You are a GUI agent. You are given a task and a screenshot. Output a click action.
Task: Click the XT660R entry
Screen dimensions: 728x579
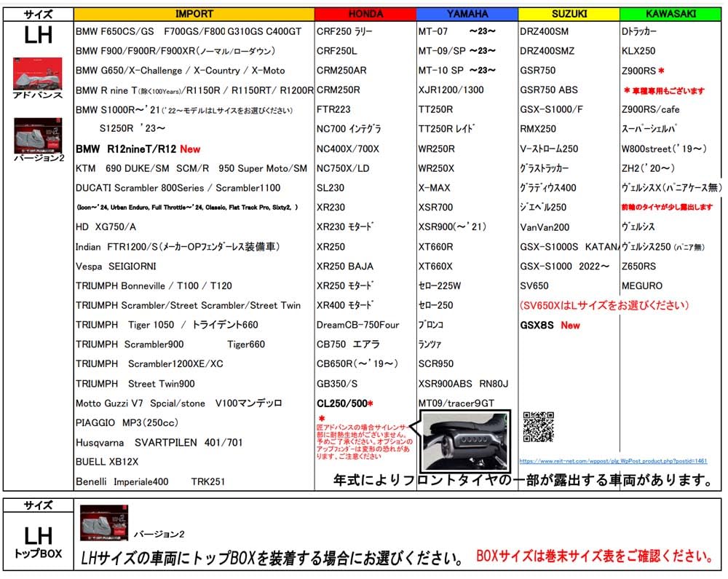(x=435, y=247)
